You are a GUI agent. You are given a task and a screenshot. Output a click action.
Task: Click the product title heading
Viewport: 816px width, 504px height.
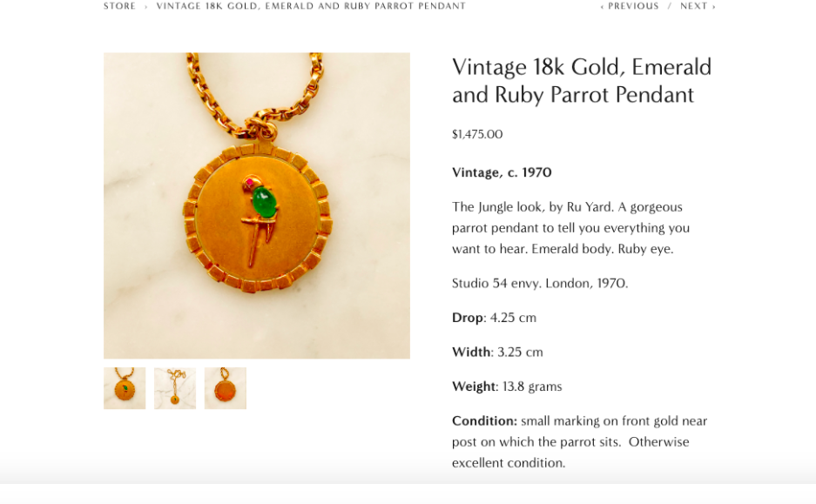pyautogui.click(x=581, y=81)
